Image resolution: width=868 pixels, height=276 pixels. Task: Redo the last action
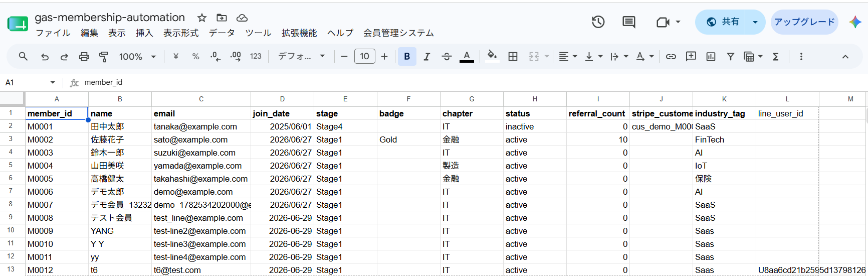tap(64, 57)
